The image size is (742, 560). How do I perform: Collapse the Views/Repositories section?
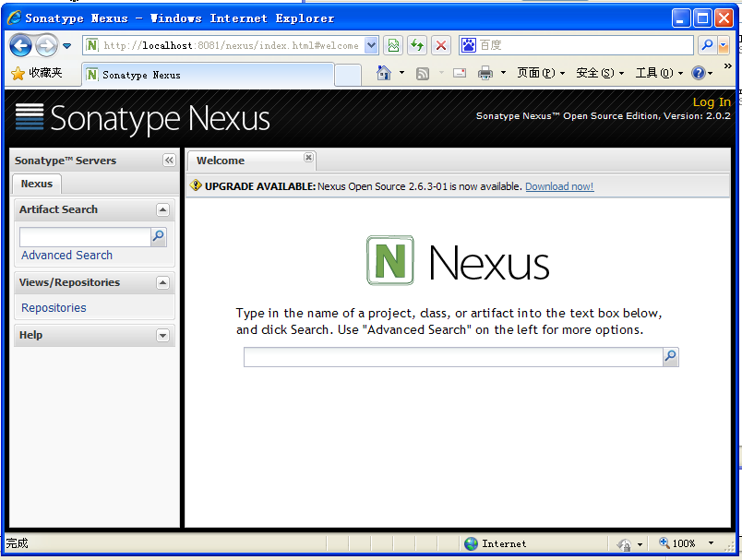pyautogui.click(x=162, y=283)
